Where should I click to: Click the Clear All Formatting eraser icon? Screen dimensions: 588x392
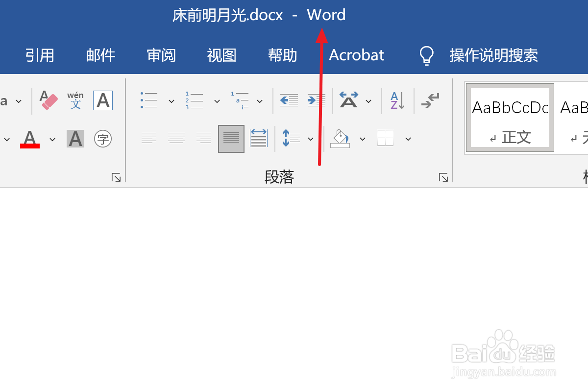(x=49, y=100)
